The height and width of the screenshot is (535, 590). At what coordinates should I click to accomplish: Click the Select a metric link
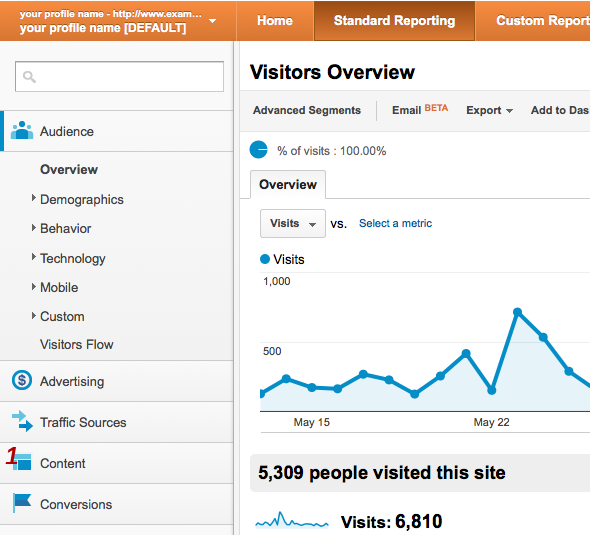[395, 223]
